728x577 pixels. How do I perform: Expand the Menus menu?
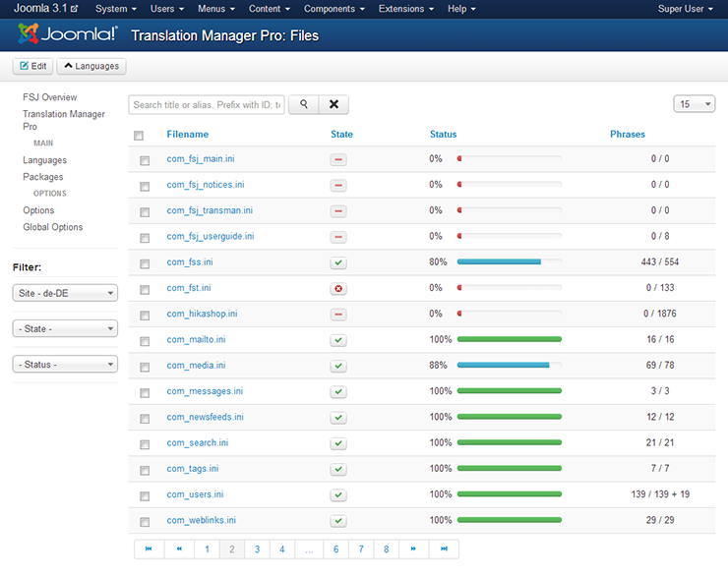click(216, 9)
